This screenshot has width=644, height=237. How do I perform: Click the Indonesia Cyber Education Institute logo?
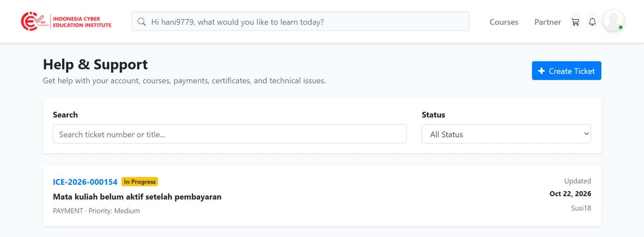point(66,21)
